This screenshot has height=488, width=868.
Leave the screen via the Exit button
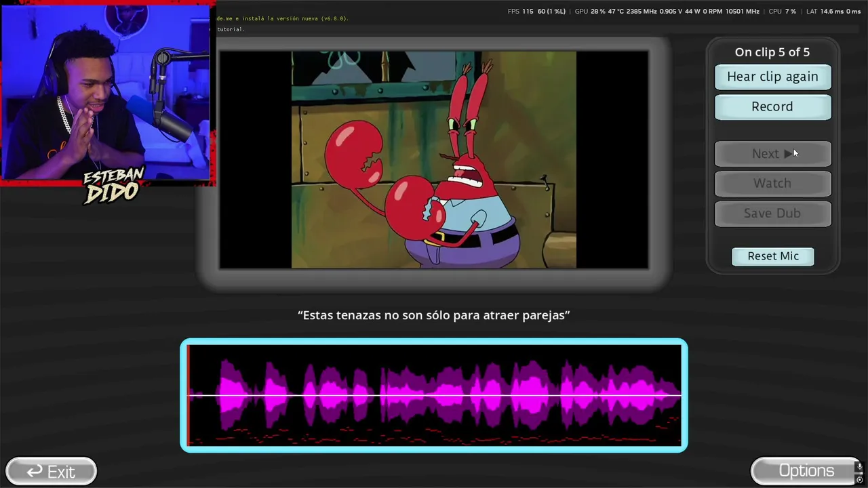[51, 471]
